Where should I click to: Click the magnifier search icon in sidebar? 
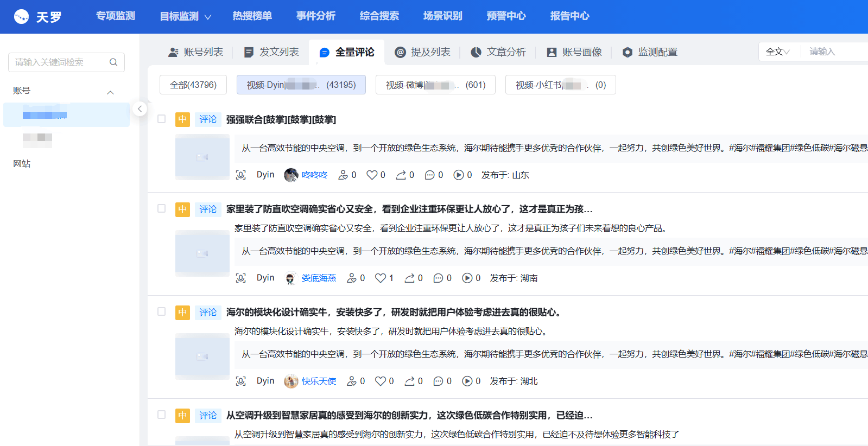[x=113, y=62]
